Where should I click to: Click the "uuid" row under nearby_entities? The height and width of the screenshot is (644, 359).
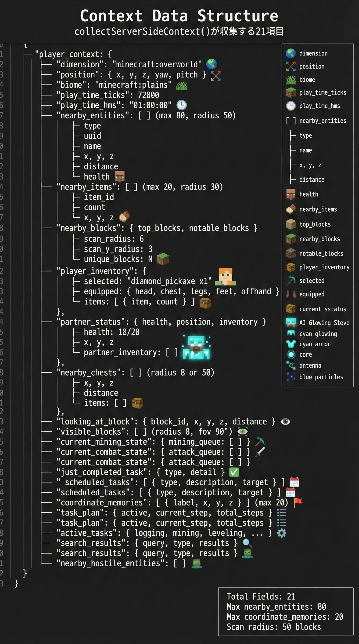(92, 136)
